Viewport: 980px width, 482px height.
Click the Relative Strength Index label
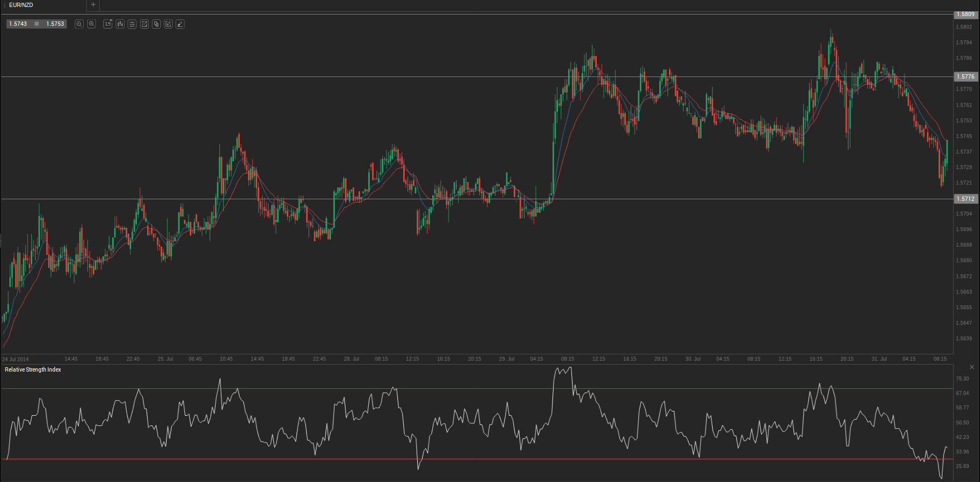(x=33, y=369)
